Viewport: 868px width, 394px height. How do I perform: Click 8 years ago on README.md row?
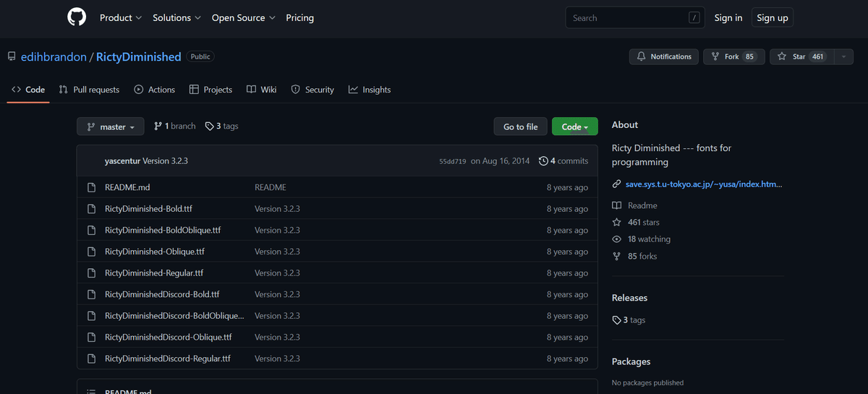coord(567,187)
